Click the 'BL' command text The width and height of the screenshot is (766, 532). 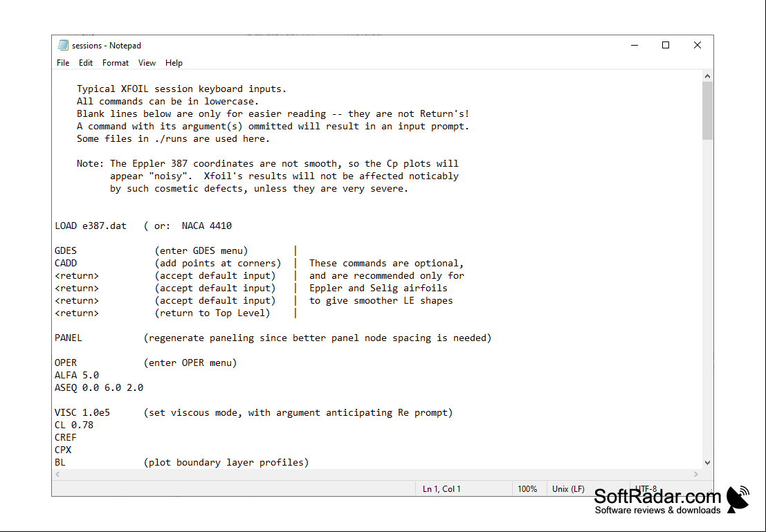[60, 463]
